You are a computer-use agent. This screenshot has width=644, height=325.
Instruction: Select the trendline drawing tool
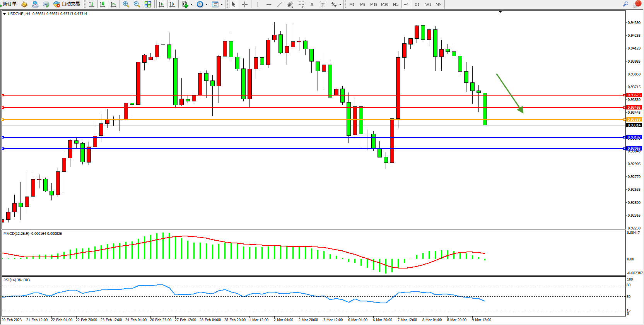pyautogui.click(x=280, y=4)
